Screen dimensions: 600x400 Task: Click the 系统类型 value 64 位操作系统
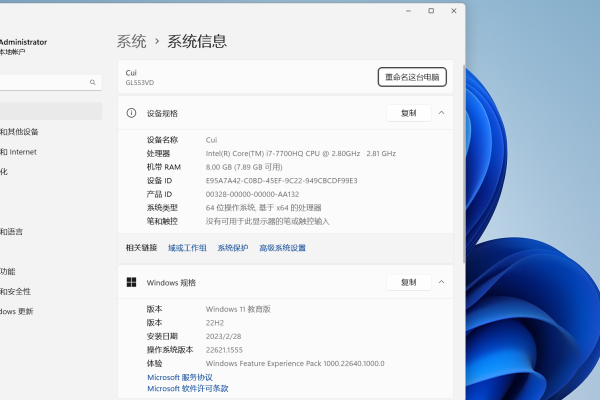tap(263, 208)
